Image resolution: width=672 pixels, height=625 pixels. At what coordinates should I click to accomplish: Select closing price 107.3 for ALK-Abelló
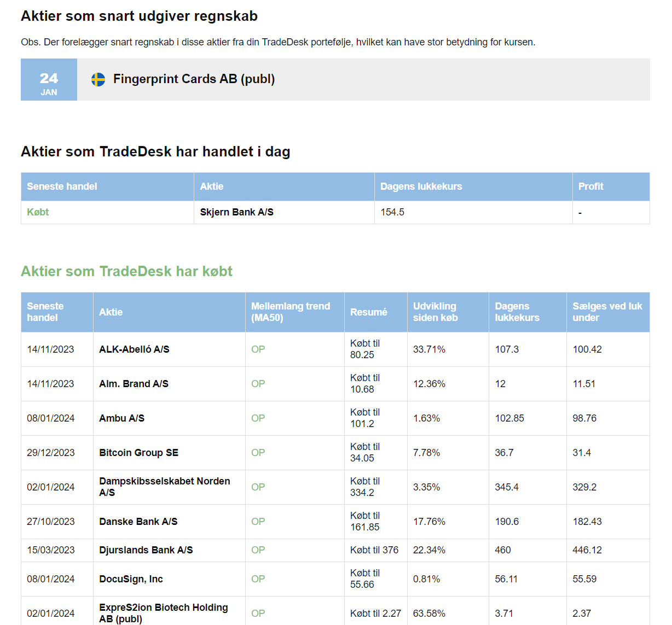507,349
